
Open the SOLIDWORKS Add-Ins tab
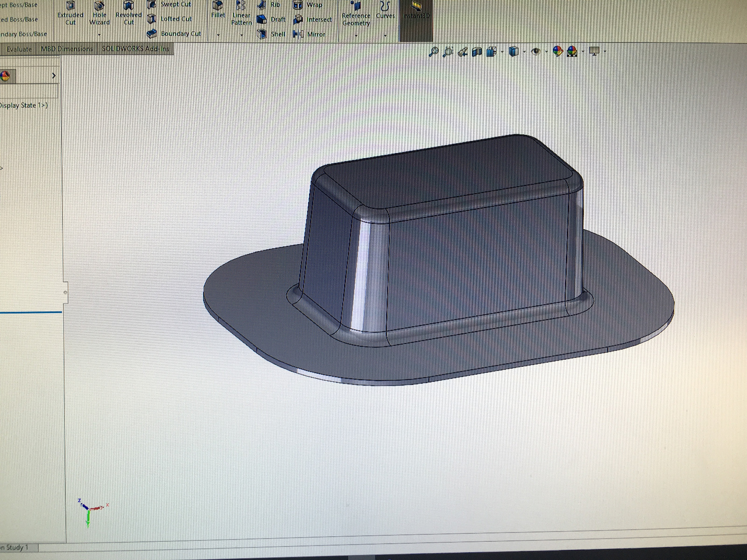(135, 49)
